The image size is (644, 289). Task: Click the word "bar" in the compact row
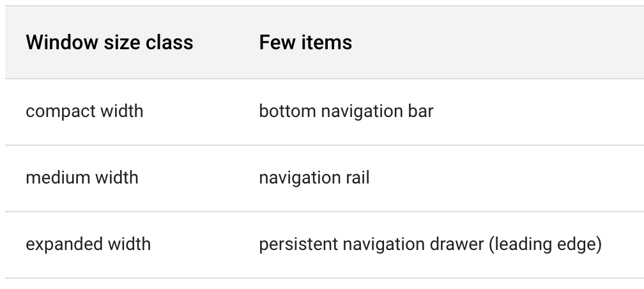(x=422, y=111)
